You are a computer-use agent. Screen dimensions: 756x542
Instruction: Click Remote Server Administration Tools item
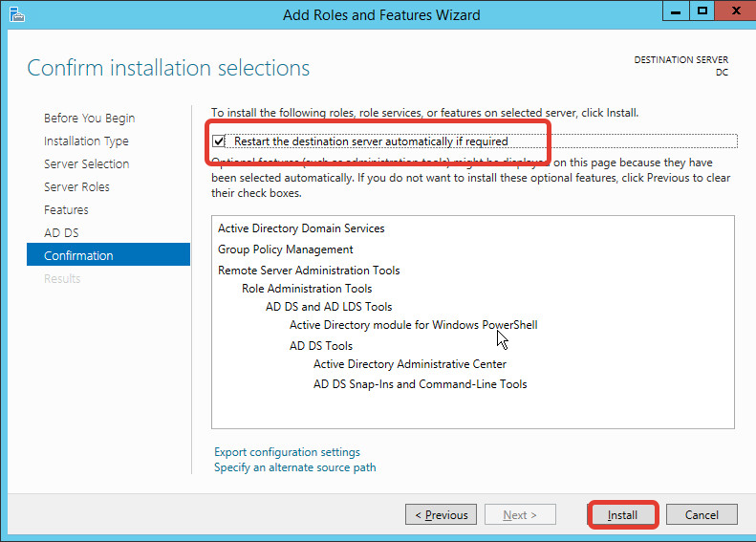309,271
